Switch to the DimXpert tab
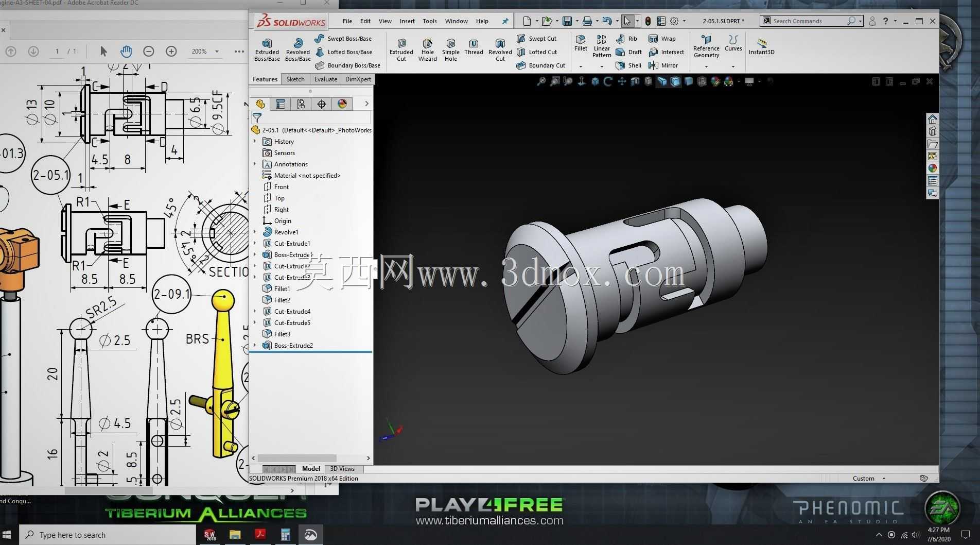This screenshot has width=980, height=545. [358, 79]
